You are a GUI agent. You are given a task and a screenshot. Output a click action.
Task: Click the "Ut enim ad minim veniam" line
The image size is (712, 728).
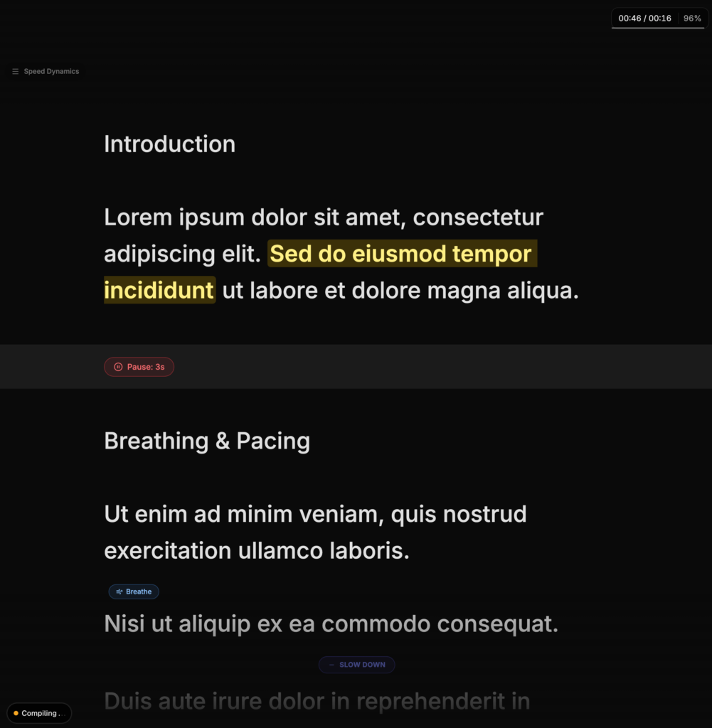315,514
